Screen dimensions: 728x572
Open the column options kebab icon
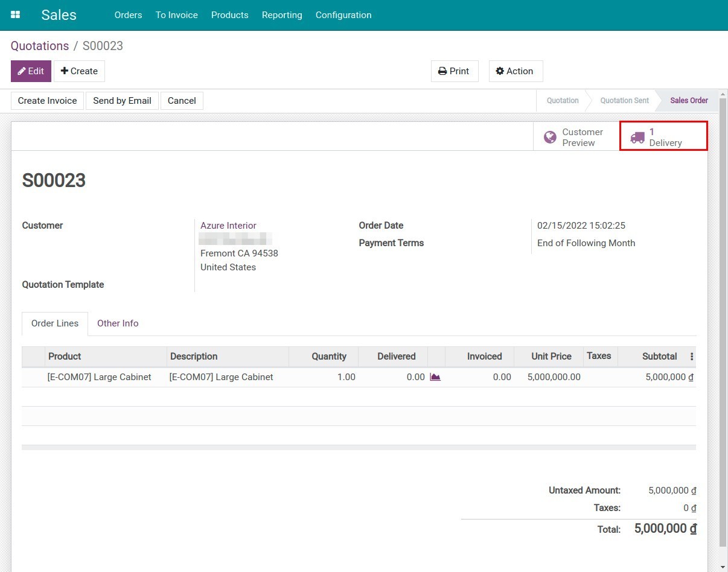(692, 357)
